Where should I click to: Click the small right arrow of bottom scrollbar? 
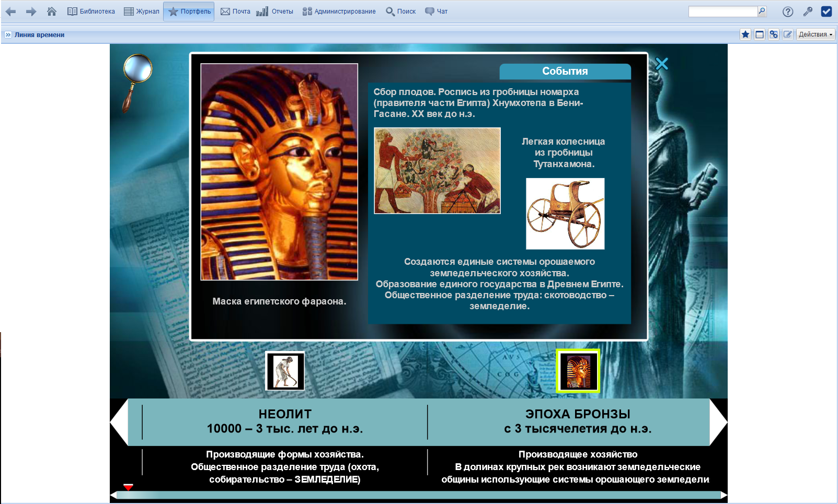(x=724, y=495)
